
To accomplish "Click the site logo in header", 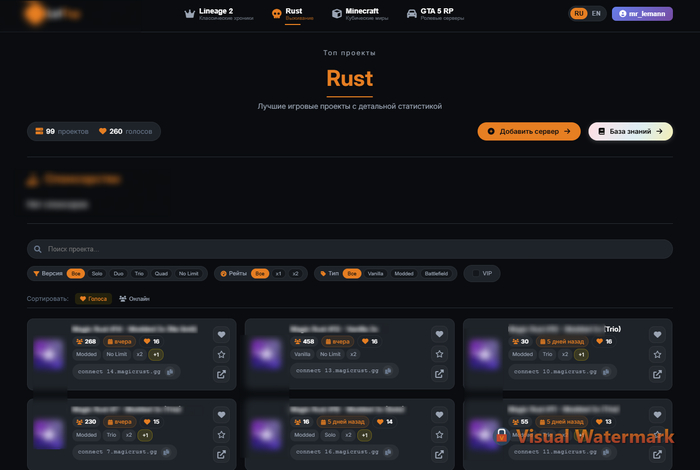I will pyautogui.click(x=53, y=14).
